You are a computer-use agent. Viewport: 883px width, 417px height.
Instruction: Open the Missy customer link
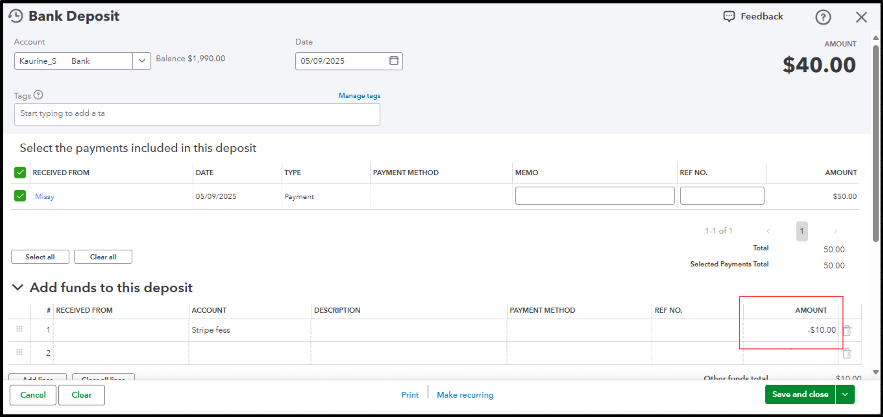44,197
